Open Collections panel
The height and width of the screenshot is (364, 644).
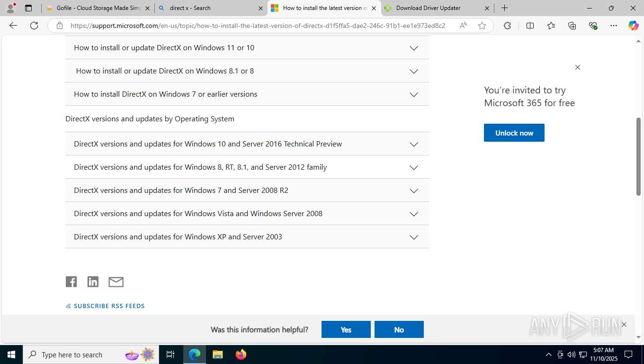point(572,26)
